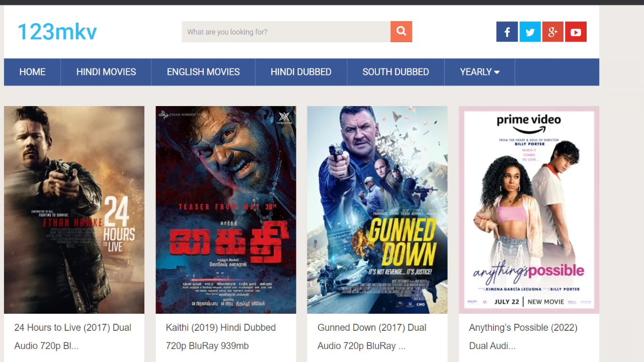Open the 24 Hours to Live poster

tap(74, 210)
